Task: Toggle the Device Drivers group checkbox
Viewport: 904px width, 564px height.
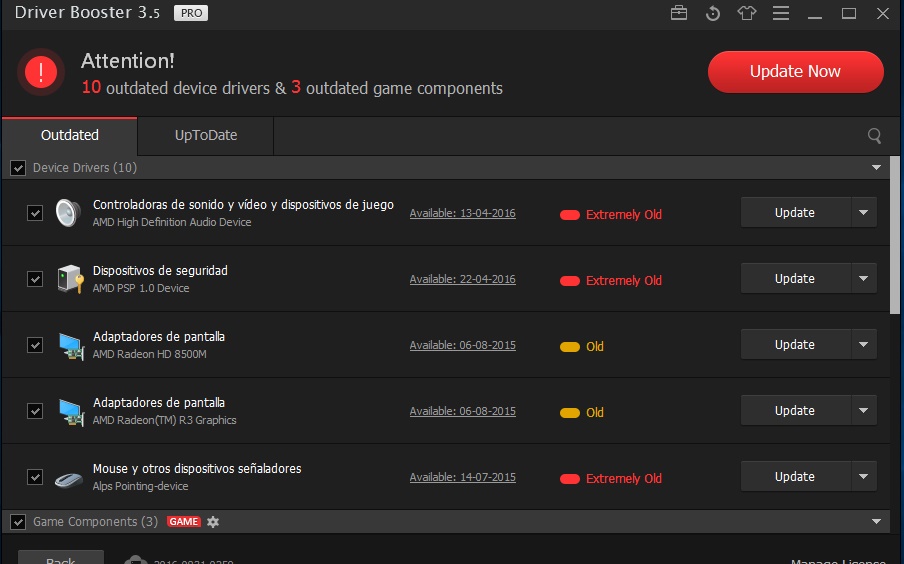Action: [x=18, y=168]
